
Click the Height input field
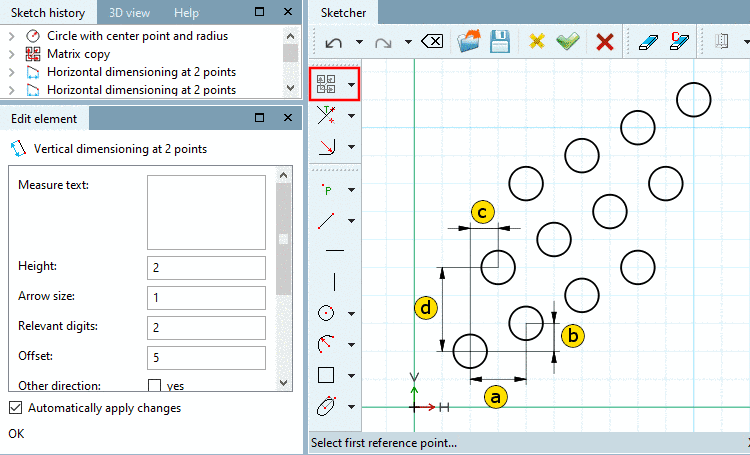pos(206,267)
